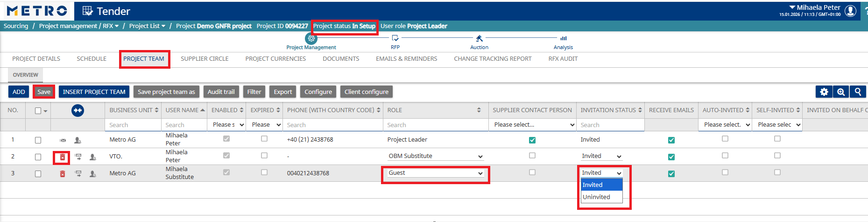Click the User Name search field
This screenshot has height=222, width=868.
pyautogui.click(x=184, y=125)
